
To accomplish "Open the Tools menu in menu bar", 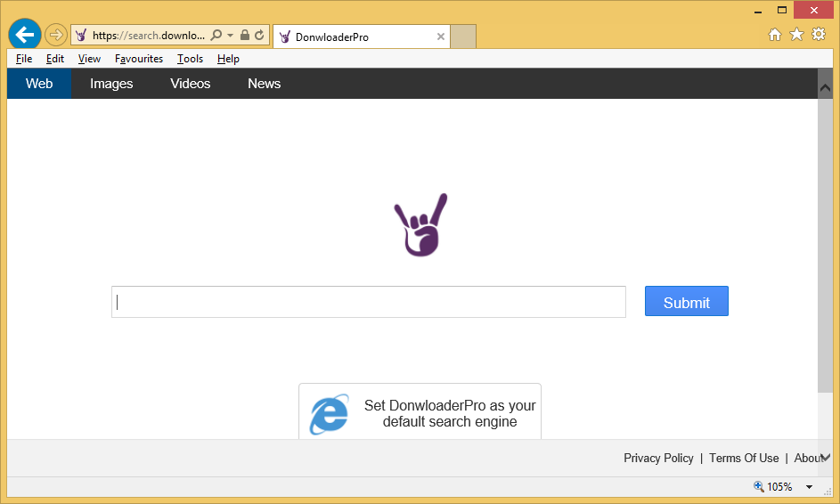I will click(190, 59).
